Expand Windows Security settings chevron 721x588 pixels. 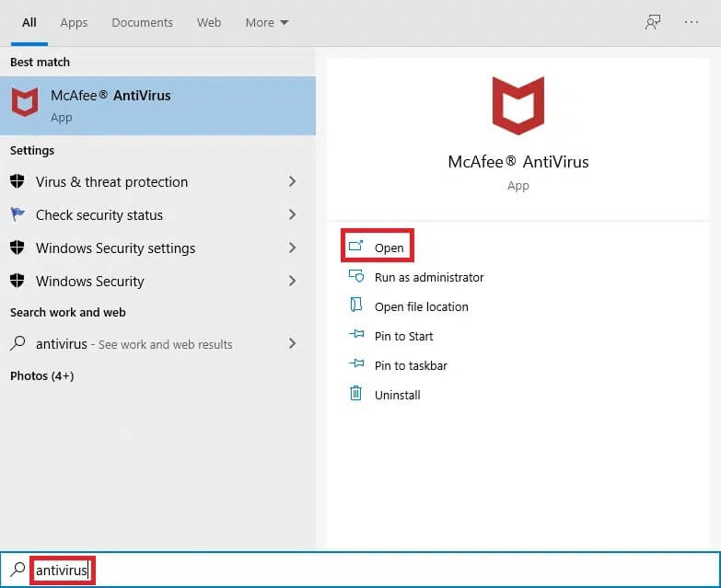click(292, 248)
